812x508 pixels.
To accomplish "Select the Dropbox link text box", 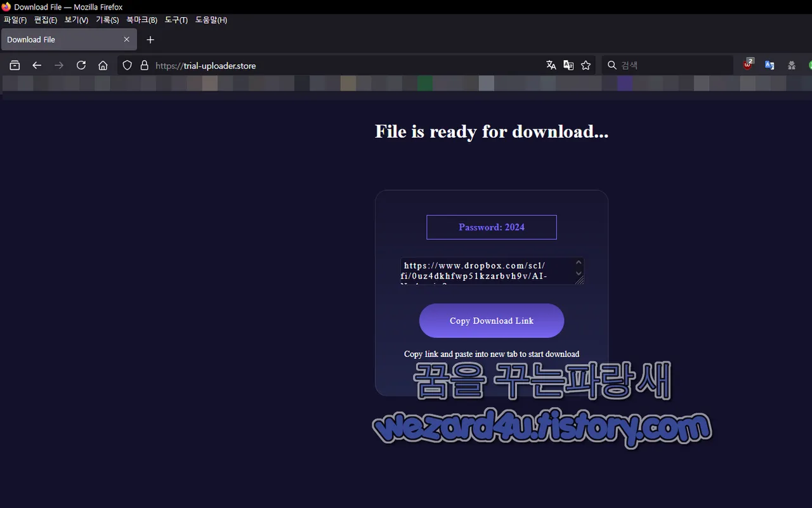I will (x=488, y=271).
